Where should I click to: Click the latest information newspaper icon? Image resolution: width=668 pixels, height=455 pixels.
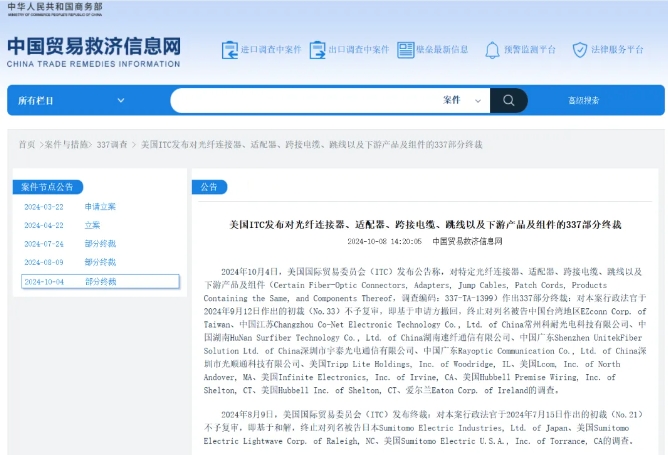(406, 50)
